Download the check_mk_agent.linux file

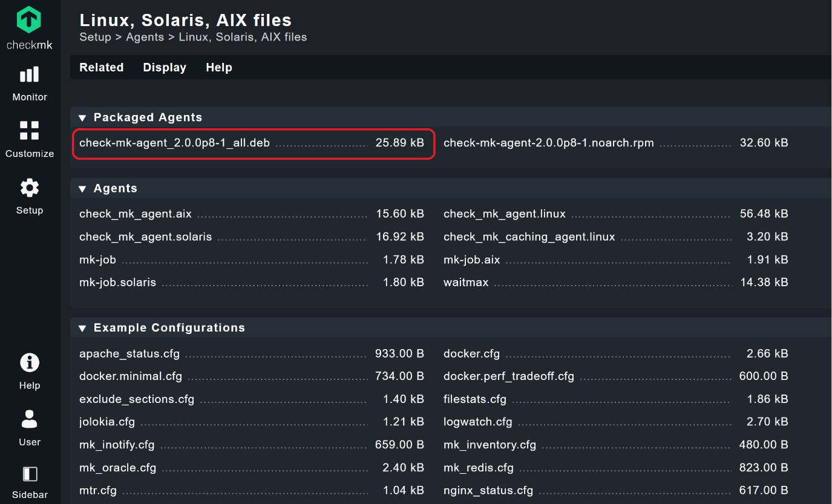coord(504,214)
